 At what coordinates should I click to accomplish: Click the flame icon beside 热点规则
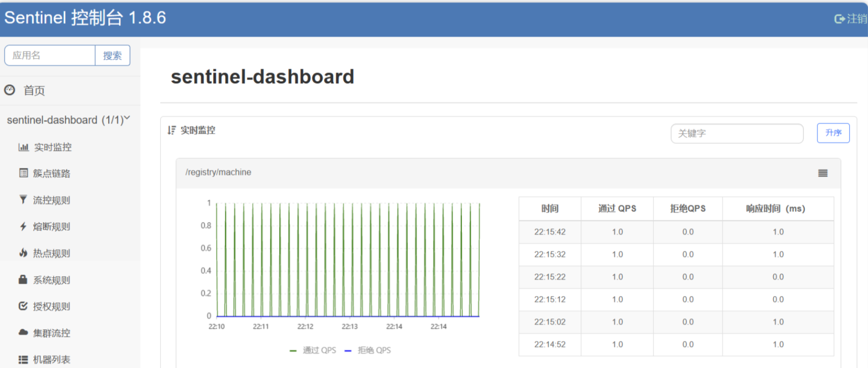[23, 253]
